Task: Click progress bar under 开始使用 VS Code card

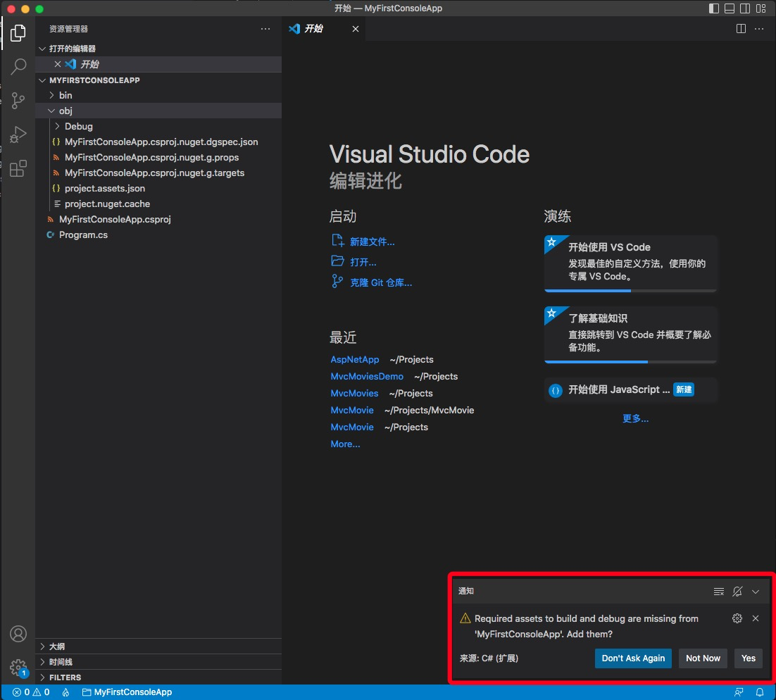Action: point(630,291)
